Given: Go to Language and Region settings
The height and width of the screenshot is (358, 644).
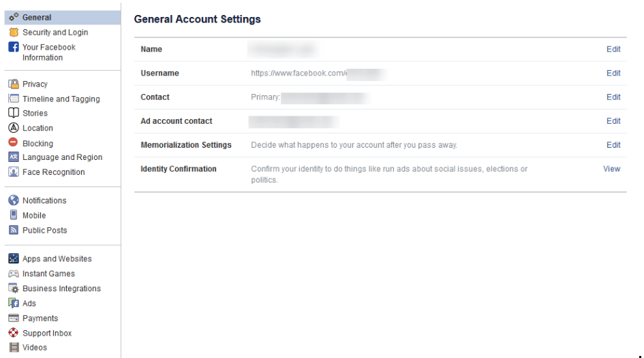Looking at the screenshot, I should click(x=62, y=157).
